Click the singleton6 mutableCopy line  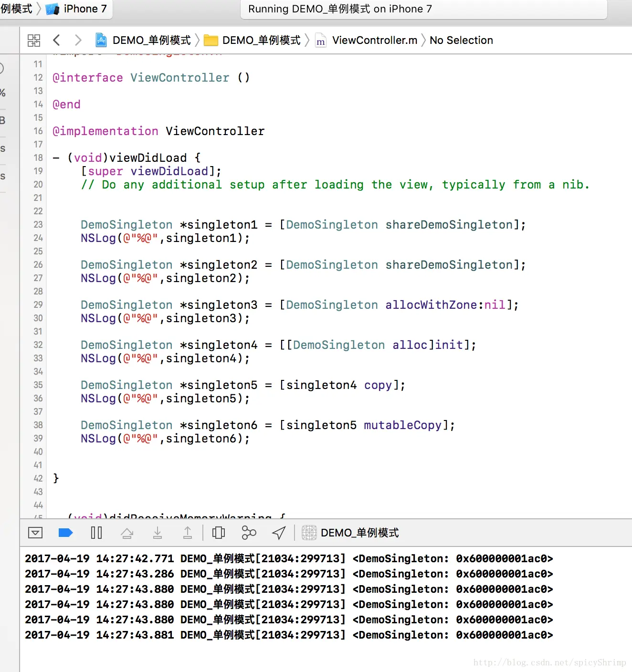(x=268, y=425)
